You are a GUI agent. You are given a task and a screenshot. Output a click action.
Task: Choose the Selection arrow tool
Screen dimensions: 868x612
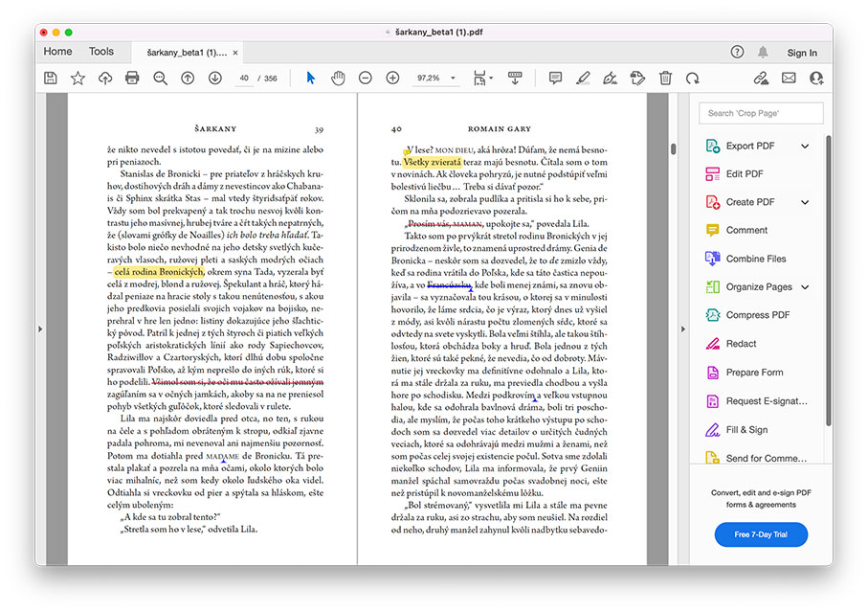(311, 79)
